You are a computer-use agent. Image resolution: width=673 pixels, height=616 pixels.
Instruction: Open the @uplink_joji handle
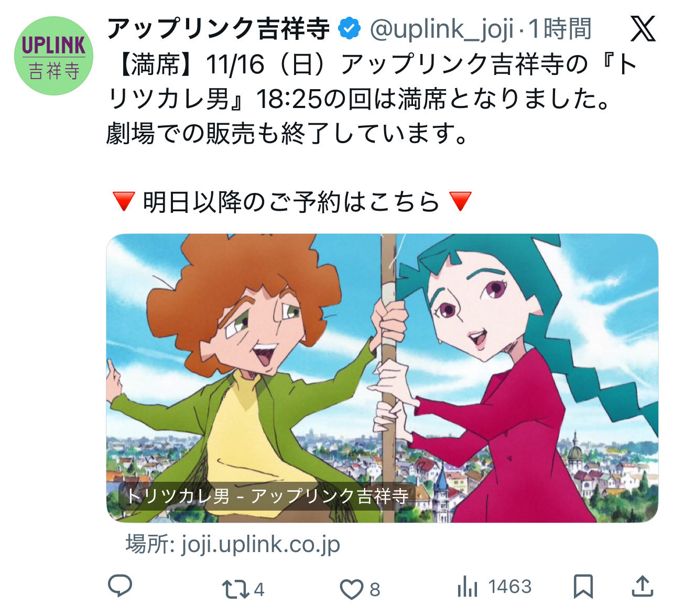coord(442,29)
